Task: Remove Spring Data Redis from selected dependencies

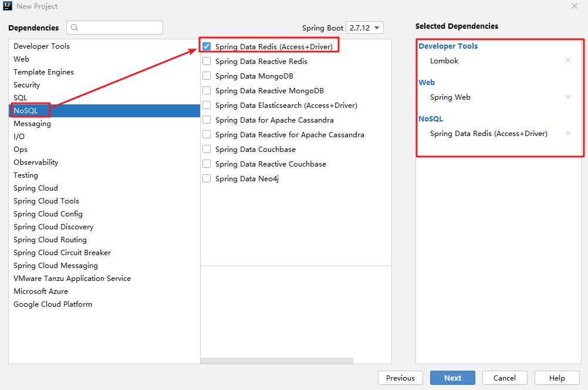Action: click(567, 133)
